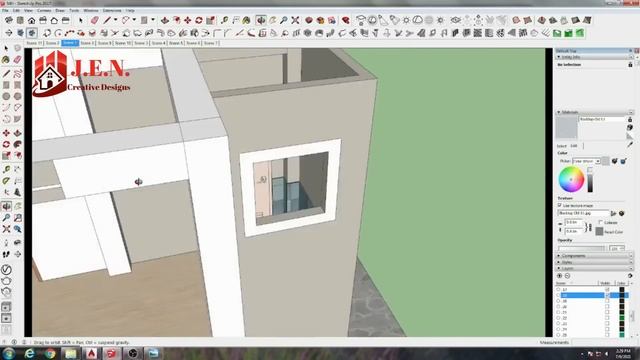
Task: Select the Zoom Extents tool in top toolbar
Action: coord(295,20)
